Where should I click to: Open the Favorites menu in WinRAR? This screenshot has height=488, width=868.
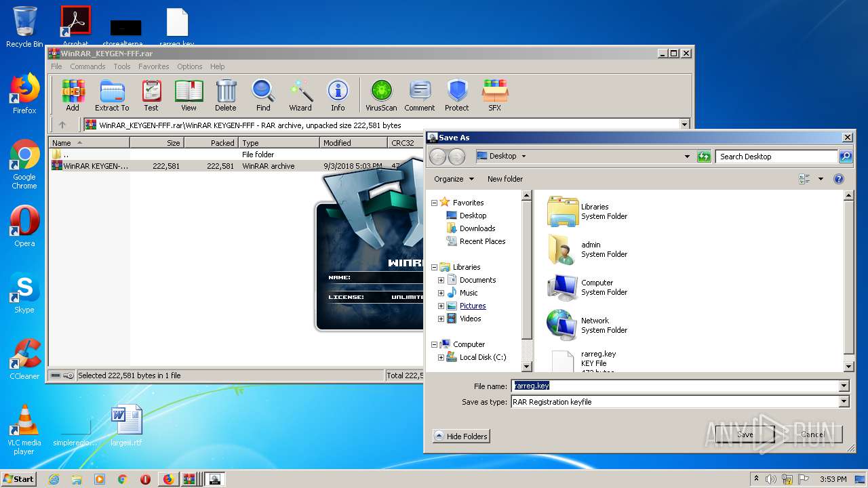pos(154,66)
